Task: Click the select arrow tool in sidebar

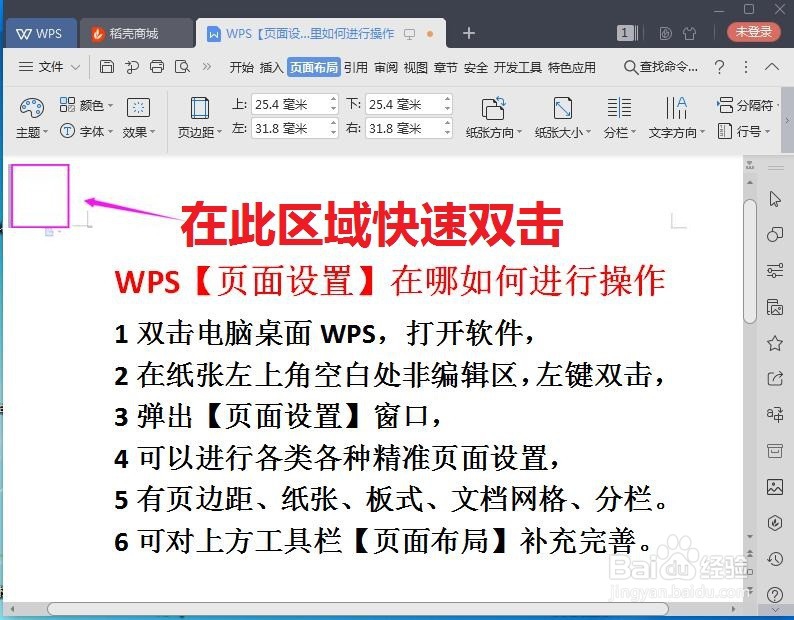Action: 775,199
